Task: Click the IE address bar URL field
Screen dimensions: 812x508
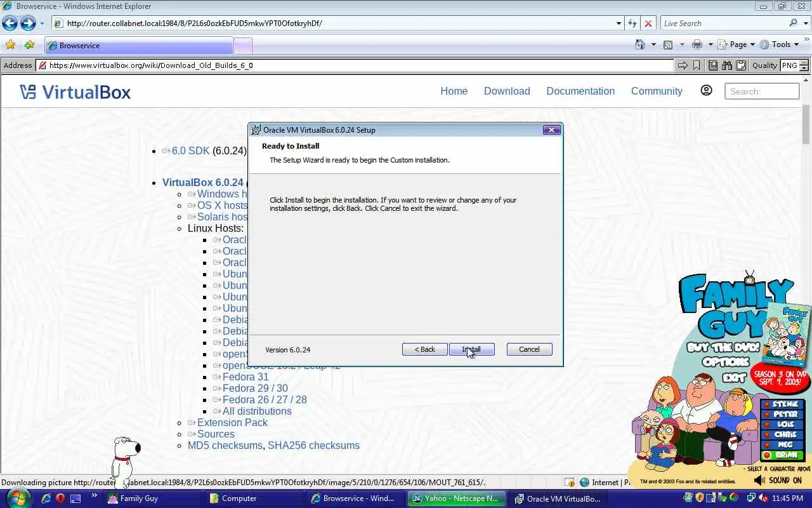Action: (x=333, y=23)
